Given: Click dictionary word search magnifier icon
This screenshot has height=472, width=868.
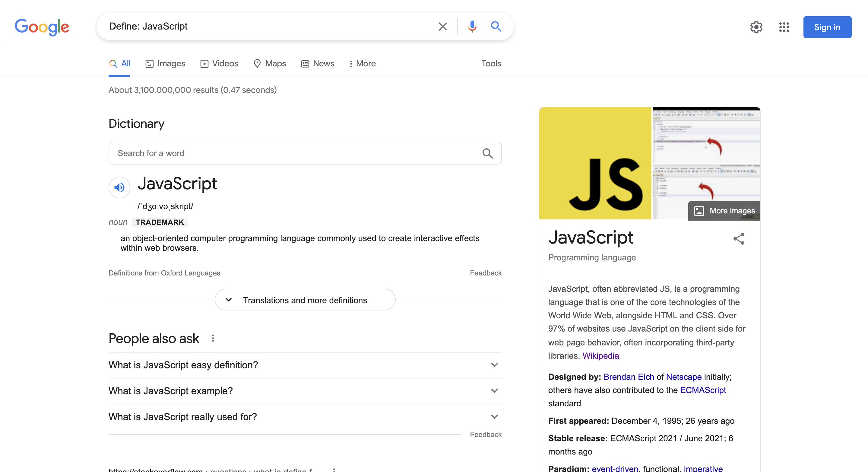Looking at the screenshot, I should click(487, 153).
